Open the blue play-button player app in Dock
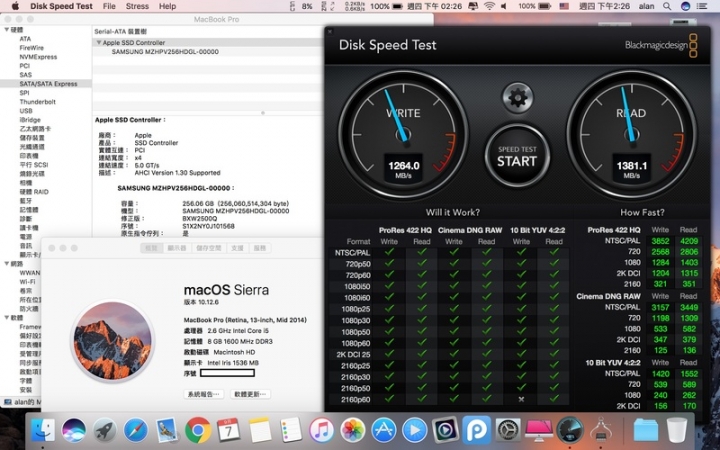The height and width of the screenshot is (450, 720). (x=415, y=430)
